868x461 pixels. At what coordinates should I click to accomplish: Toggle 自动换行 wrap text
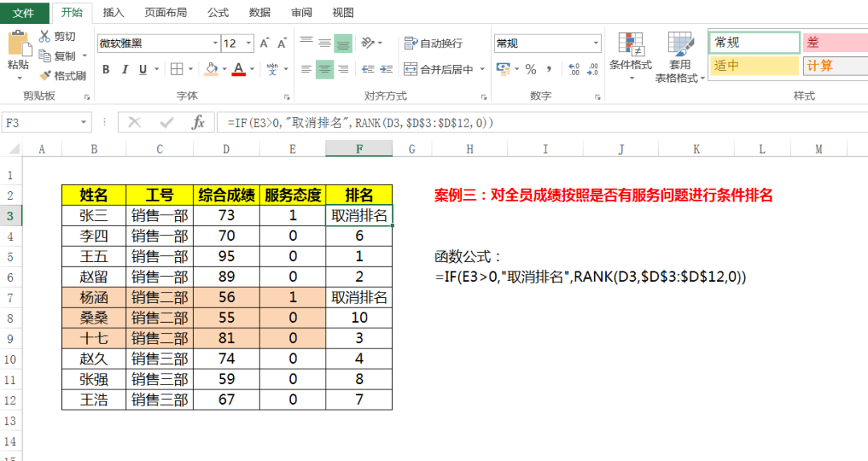pyautogui.click(x=433, y=43)
